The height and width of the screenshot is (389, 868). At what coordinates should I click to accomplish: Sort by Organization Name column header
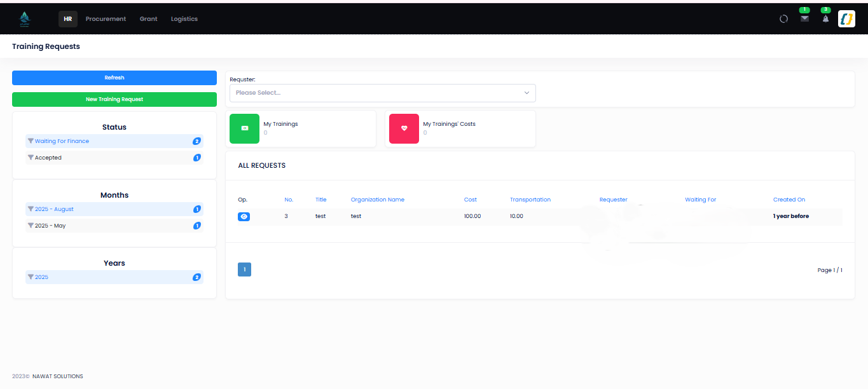click(x=378, y=200)
